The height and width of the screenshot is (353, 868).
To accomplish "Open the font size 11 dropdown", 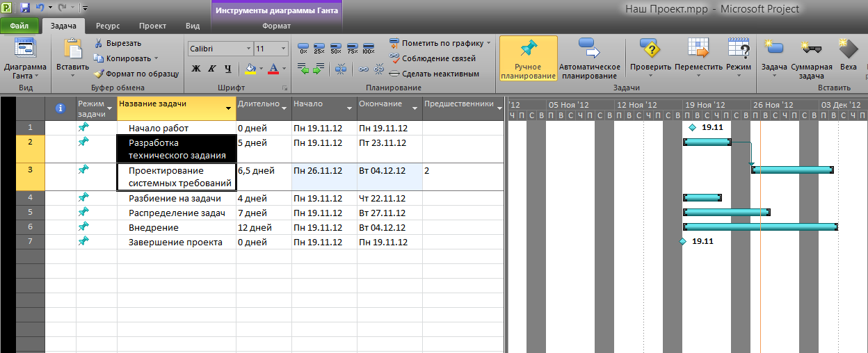I will (284, 49).
